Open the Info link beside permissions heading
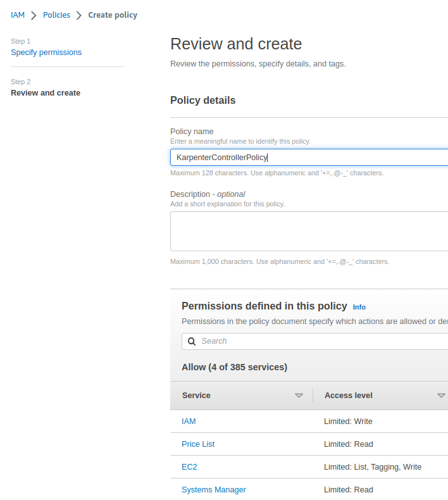 [359, 307]
